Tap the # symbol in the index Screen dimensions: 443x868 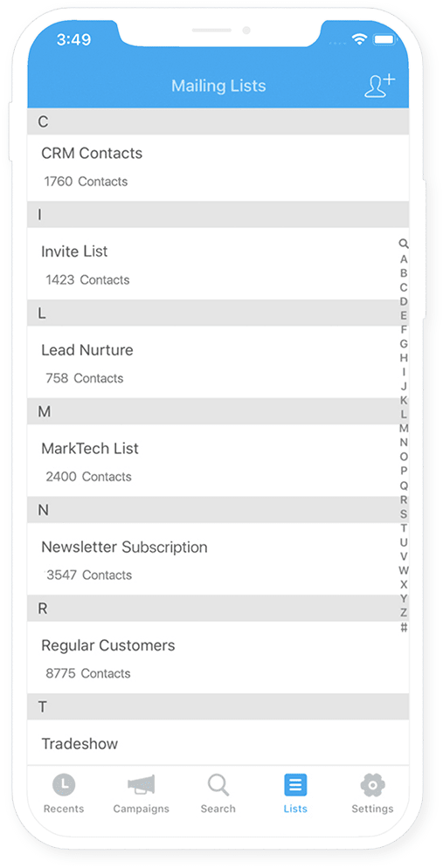tap(404, 627)
